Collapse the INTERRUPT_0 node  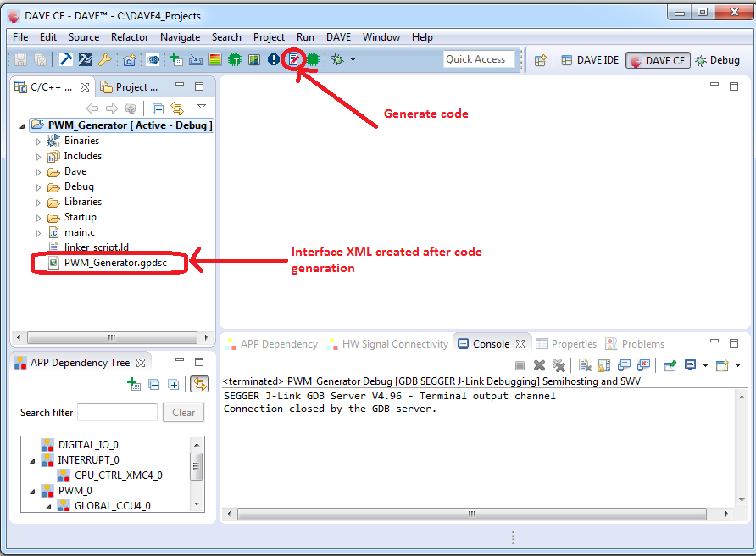(32, 461)
